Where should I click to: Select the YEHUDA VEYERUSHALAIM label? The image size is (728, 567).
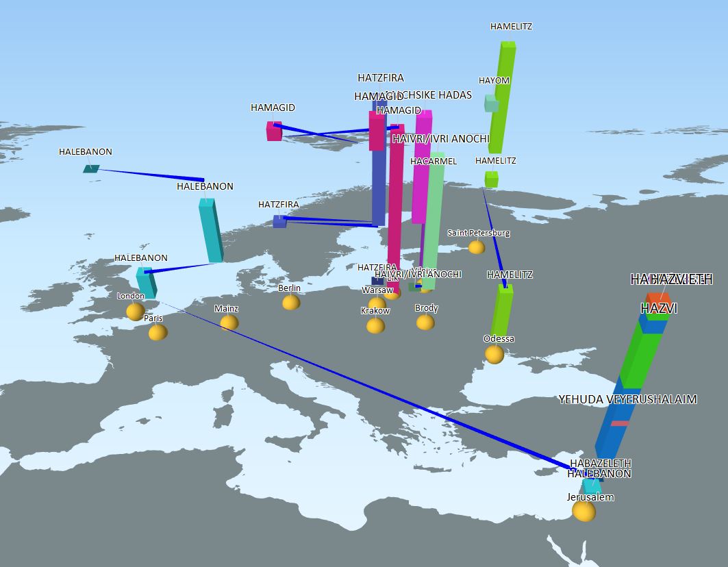click(x=628, y=399)
